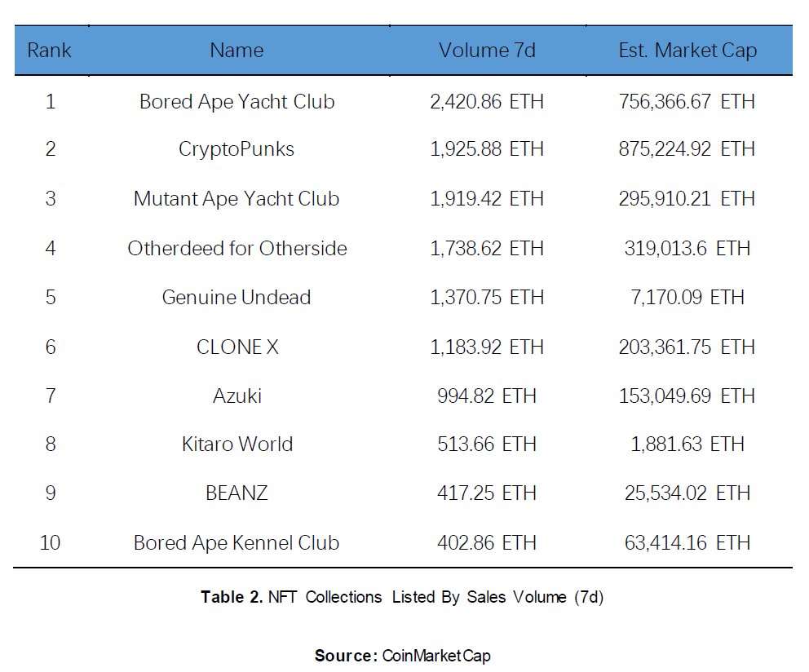Click the Rank column header

pyautogui.click(x=49, y=51)
